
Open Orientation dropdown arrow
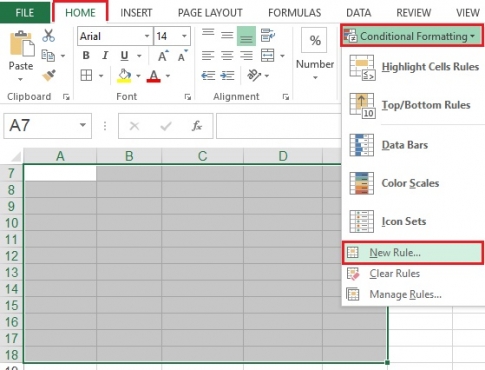(267, 76)
